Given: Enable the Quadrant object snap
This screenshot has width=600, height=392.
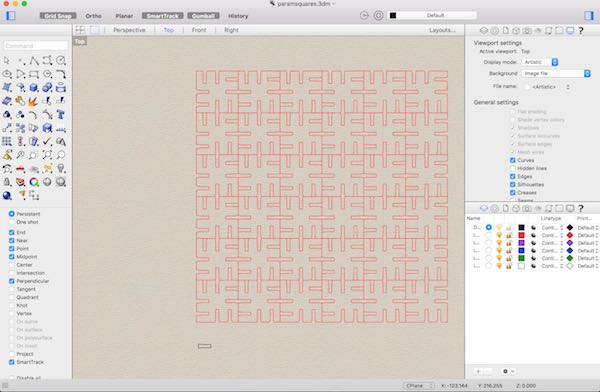Looking at the screenshot, I should 11,297.
